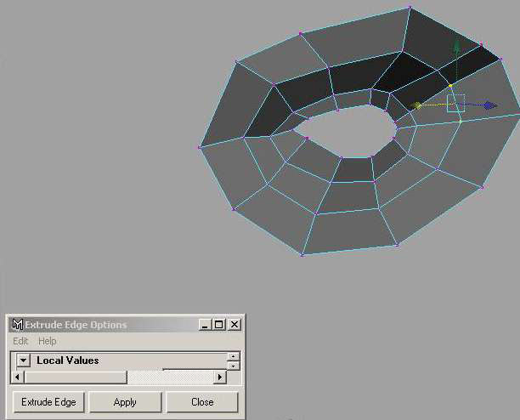This screenshot has height=420, width=520.
Task: Click the vertical scrollbar down arrow
Action: click(234, 366)
